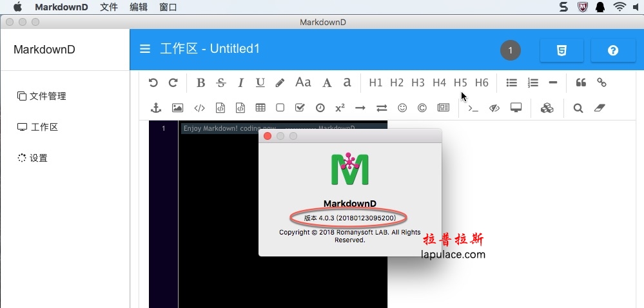Insert heading level H3

tap(418, 82)
